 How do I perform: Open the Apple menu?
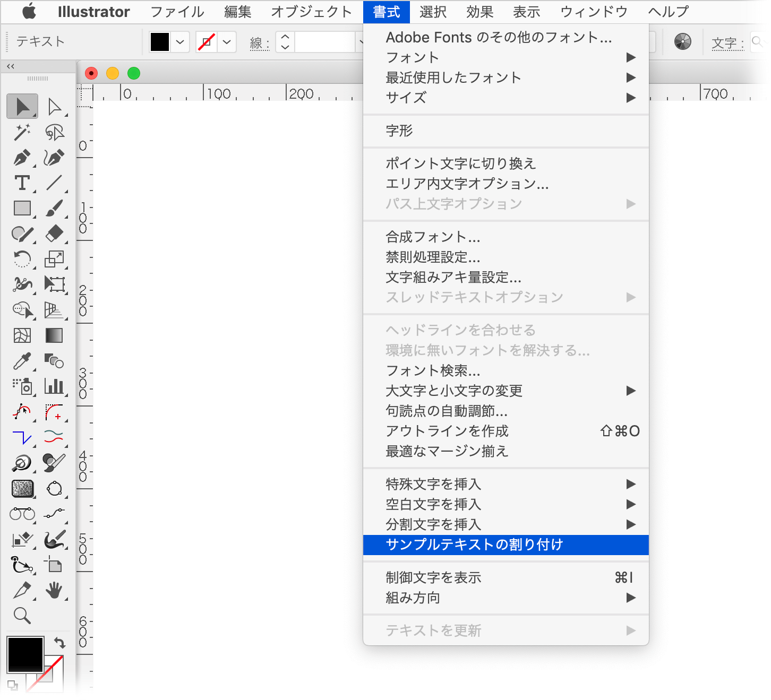tap(29, 12)
